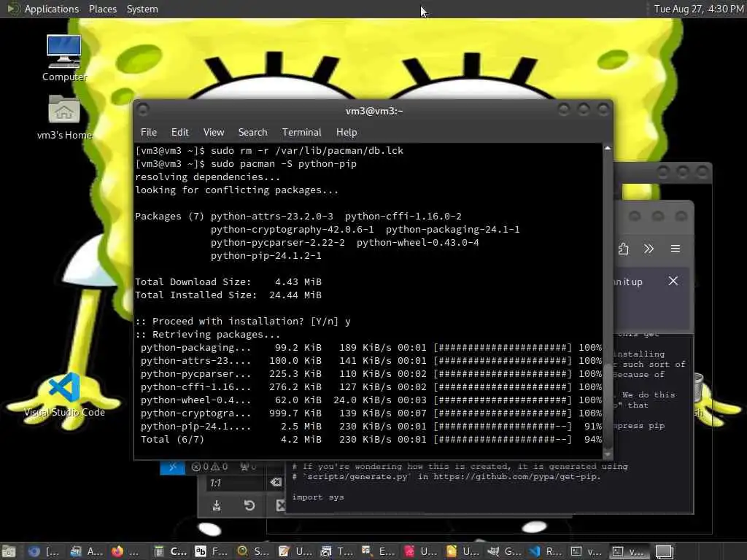Viewport: 747px width, 560px height.
Task: Select the vm3's Home folder icon
Action: (64, 117)
